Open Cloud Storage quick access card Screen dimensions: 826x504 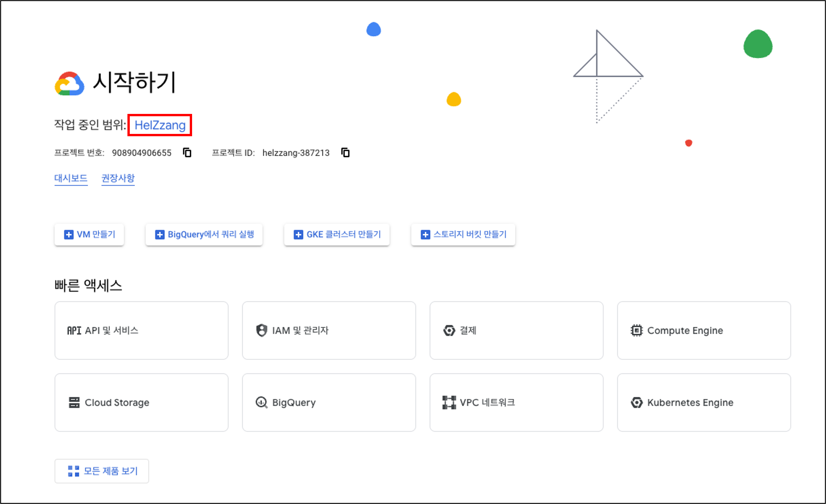point(141,403)
